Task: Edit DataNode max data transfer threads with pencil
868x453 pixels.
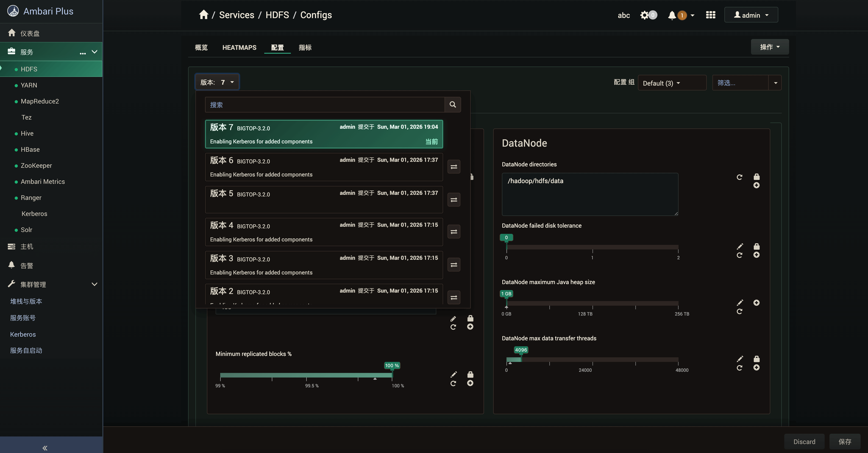Action: (740, 359)
